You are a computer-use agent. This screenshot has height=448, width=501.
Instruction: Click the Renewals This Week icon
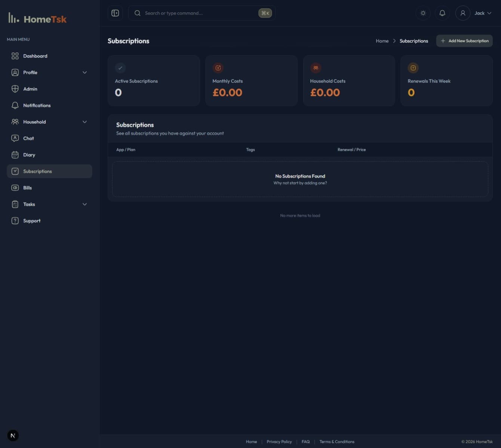pyautogui.click(x=413, y=68)
